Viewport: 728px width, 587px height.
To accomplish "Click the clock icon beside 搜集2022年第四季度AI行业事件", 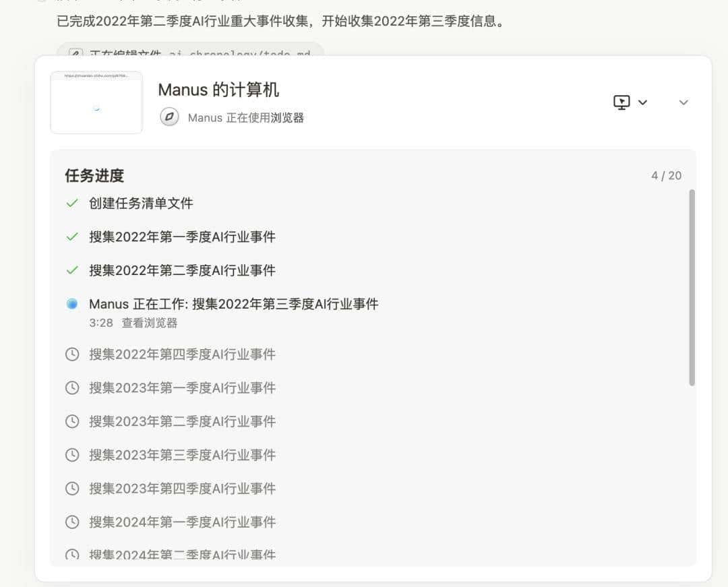I will 72,354.
